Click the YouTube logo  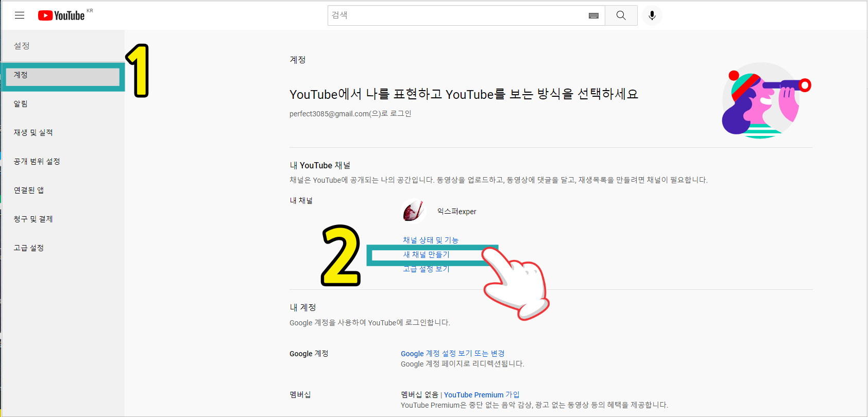(x=61, y=15)
